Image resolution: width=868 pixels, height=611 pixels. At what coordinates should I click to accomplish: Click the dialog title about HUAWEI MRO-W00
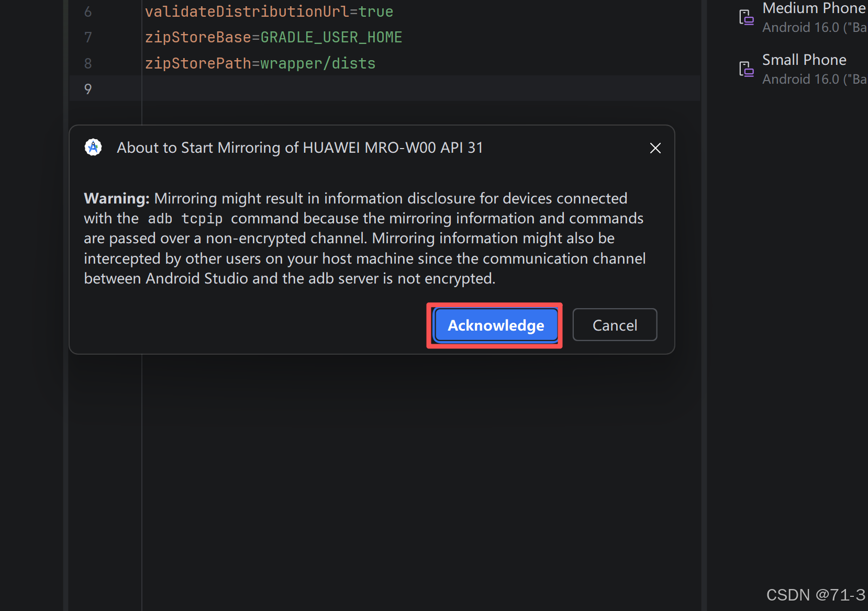(x=299, y=148)
